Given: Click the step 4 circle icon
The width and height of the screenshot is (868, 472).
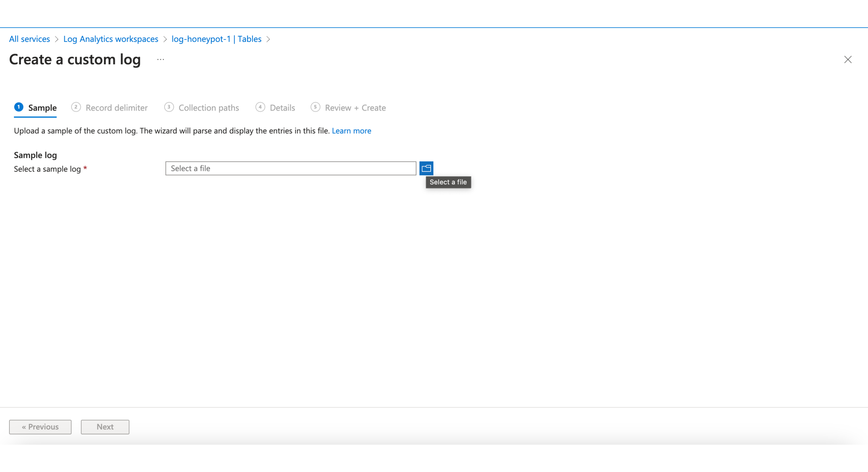Looking at the screenshot, I should [x=260, y=107].
